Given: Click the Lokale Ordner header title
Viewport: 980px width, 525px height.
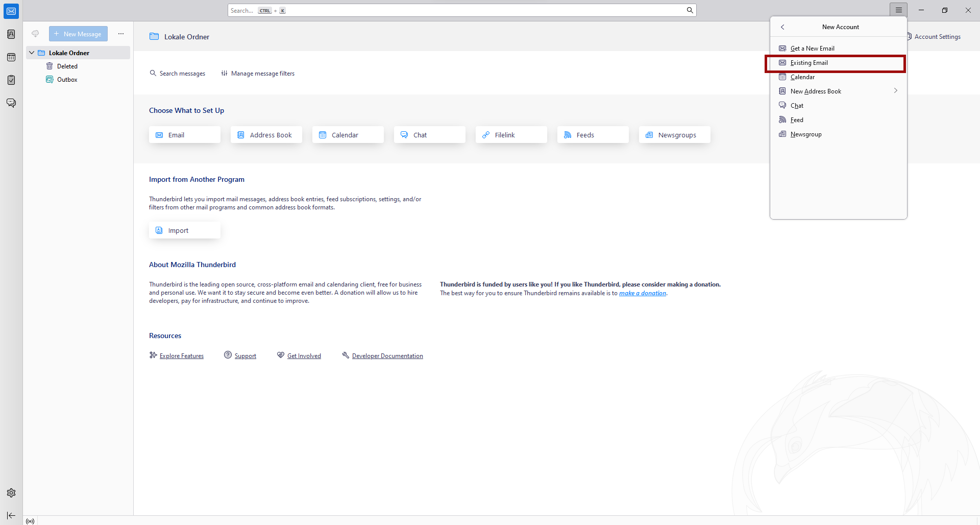Looking at the screenshot, I should [187, 37].
